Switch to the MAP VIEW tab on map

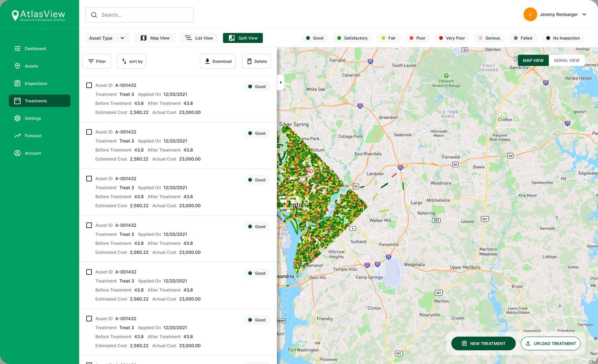(533, 60)
